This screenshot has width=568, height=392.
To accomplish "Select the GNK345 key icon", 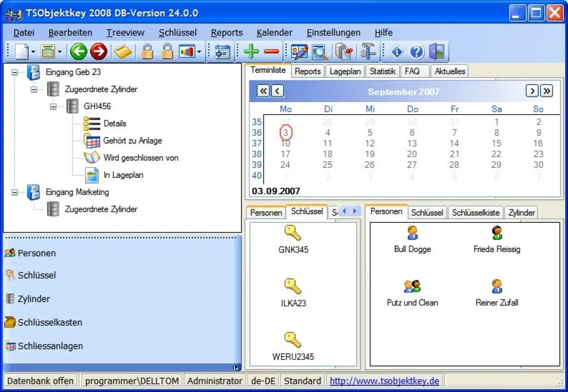I will click(x=293, y=233).
